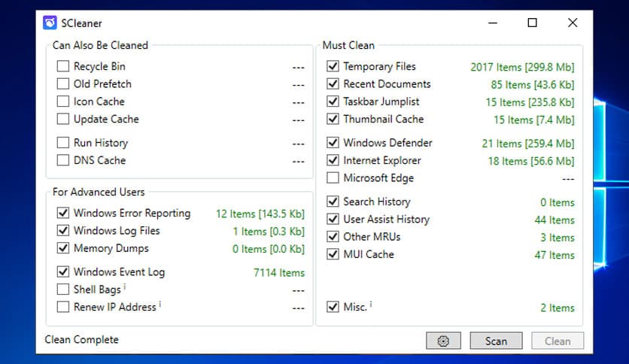Click the '7114 Items' value
The image size is (629, 364).
point(279,272)
